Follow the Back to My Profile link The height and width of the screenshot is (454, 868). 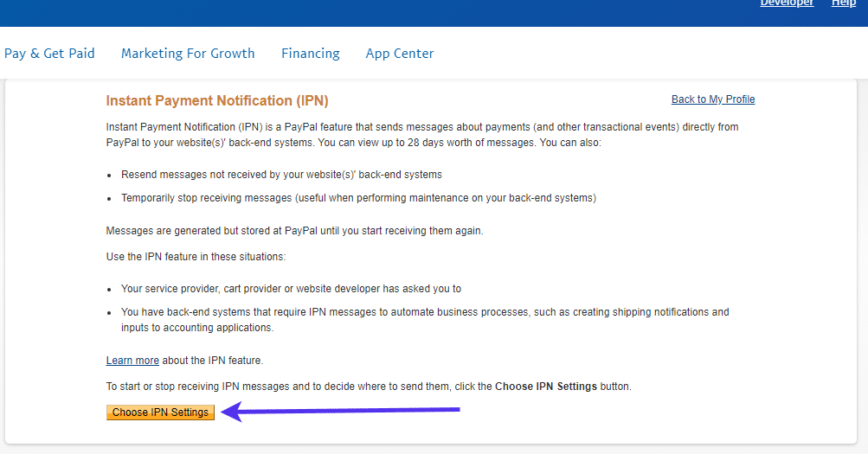(x=713, y=99)
